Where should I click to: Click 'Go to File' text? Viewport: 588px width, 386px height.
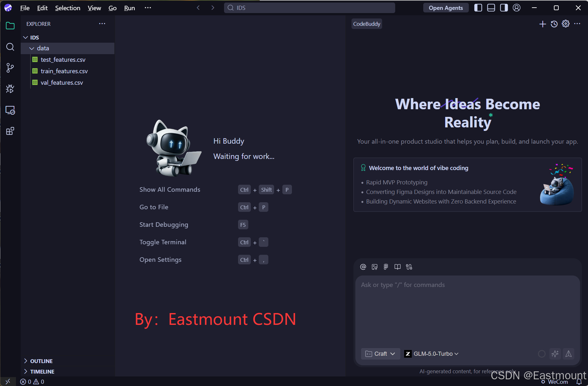154,207
